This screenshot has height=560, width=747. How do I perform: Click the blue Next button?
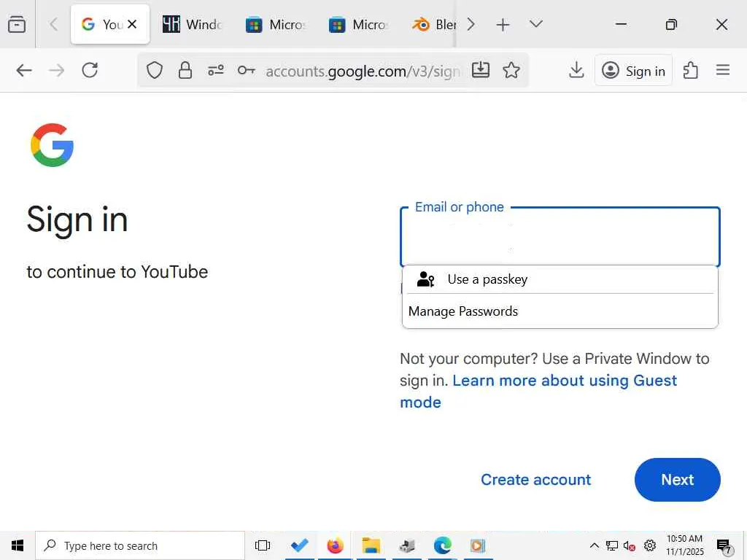[x=677, y=480]
